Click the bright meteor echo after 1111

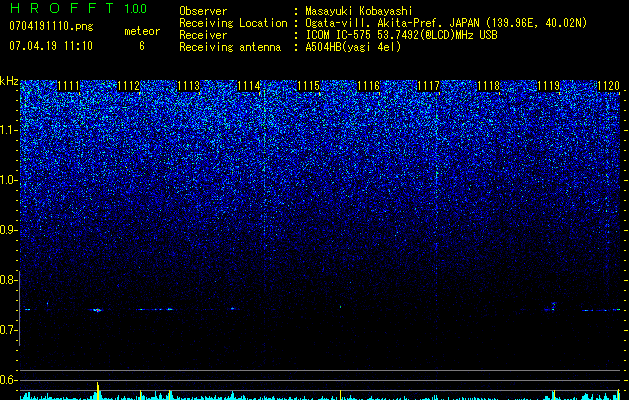pos(97,310)
